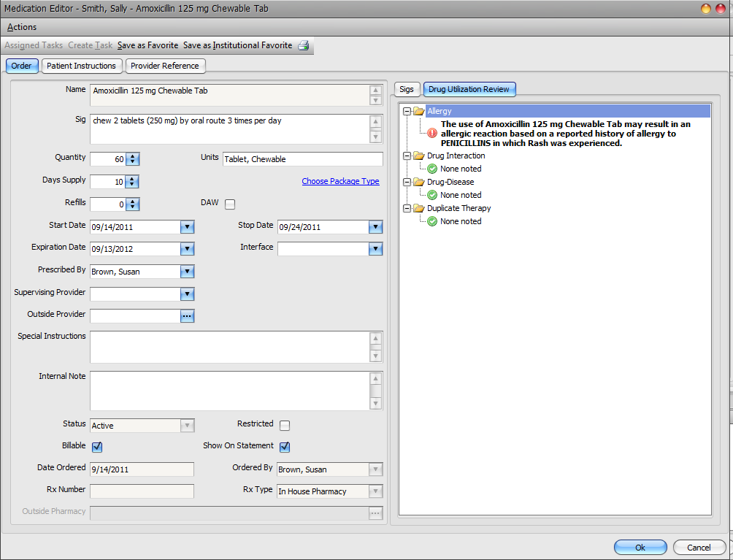Viewport: 733px width, 560px height.
Task: Click the Duplicate Therapy folder icon
Action: click(x=419, y=208)
